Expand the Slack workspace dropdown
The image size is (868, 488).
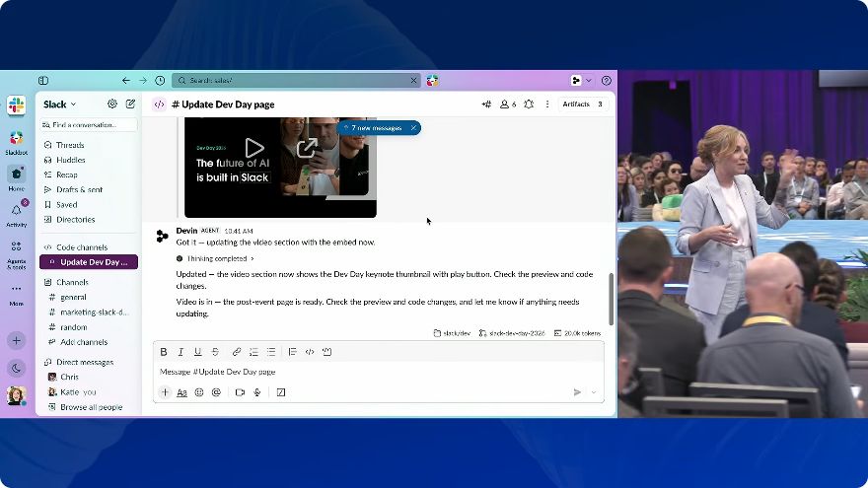point(60,105)
